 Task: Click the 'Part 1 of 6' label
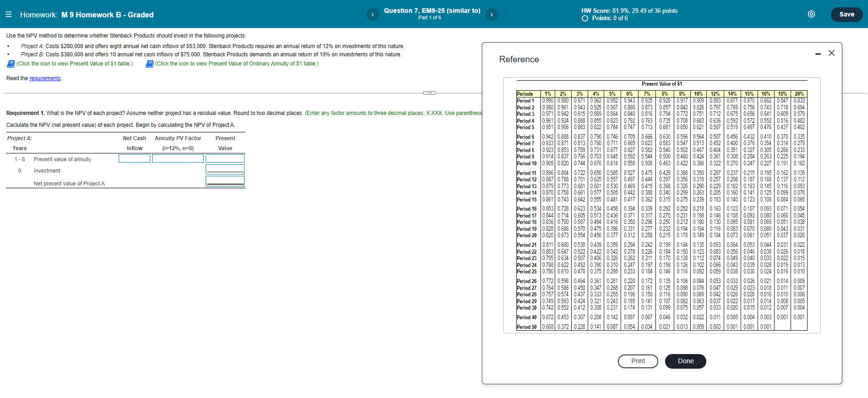tap(430, 18)
